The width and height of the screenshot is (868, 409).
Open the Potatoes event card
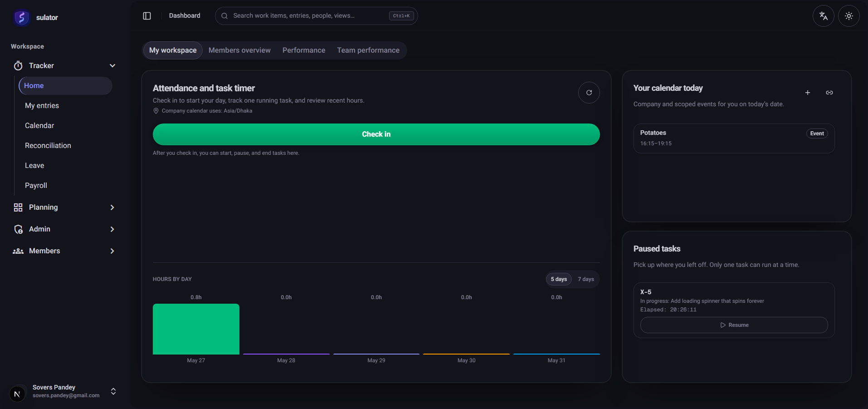tap(734, 138)
